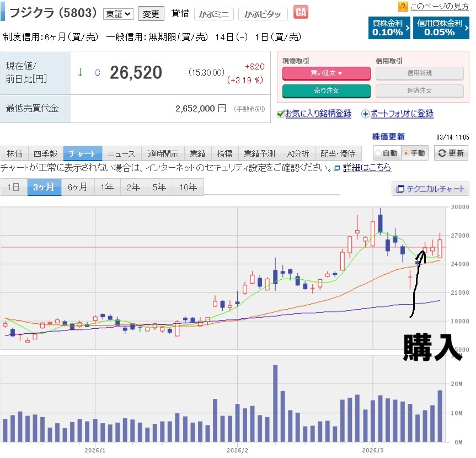Select the 手動 update radio button

tap(407, 153)
